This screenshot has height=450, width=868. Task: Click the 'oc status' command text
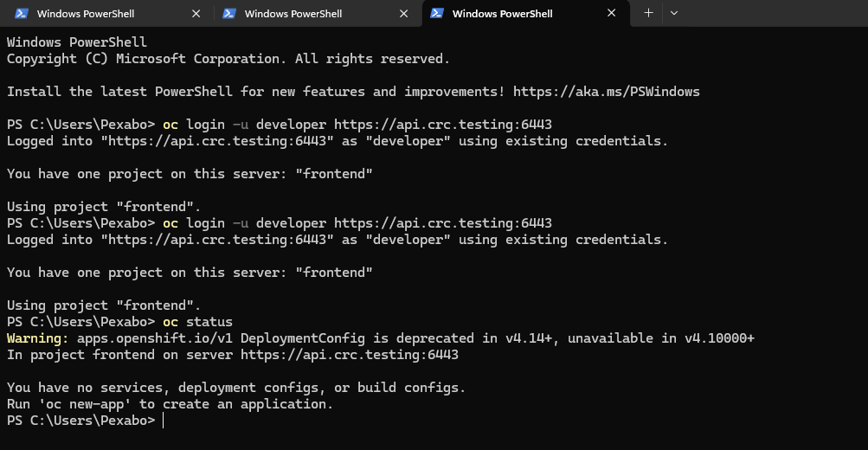tap(197, 322)
